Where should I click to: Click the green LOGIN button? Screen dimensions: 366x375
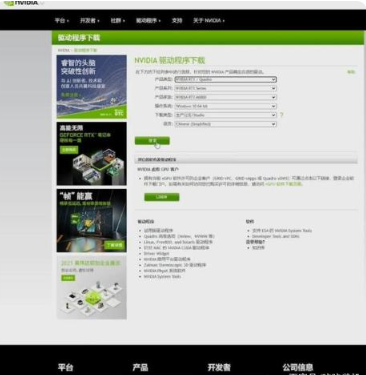[x=162, y=197]
